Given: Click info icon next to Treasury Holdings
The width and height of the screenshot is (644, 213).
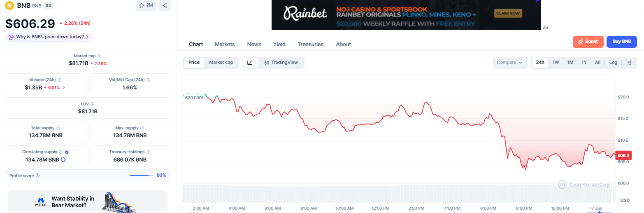Looking at the screenshot, I should pos(148,152).
